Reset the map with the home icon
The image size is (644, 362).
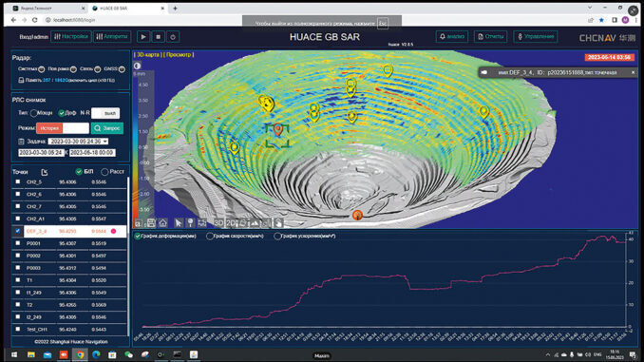click(163, 223)
